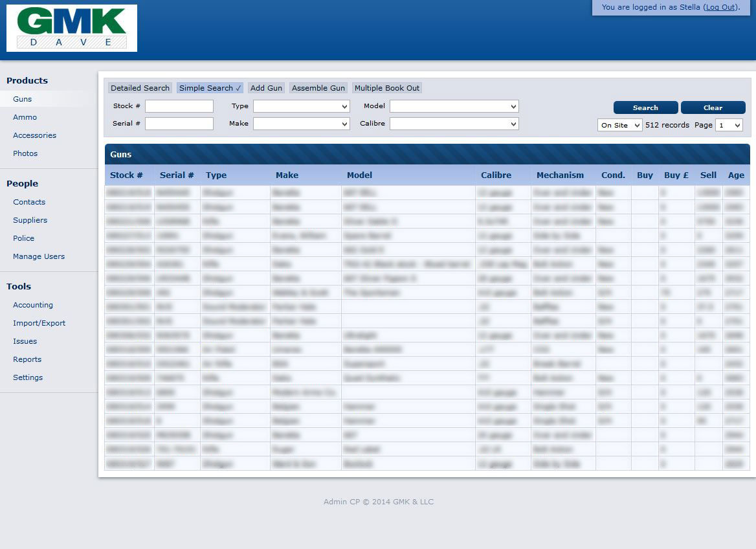The height and width of the screenshot is (549, 756).
Task: Change the On Site location filter
Action: [x=619, y=125]
